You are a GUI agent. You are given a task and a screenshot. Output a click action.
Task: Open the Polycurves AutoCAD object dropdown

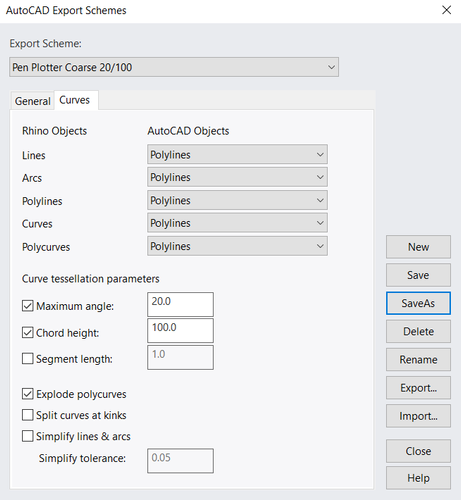tap(237, 246)
